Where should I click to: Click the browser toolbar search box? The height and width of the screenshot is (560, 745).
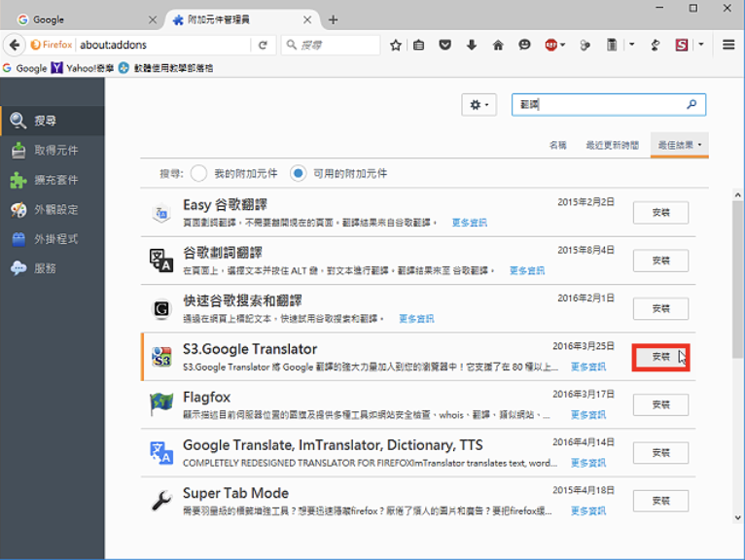331,45
